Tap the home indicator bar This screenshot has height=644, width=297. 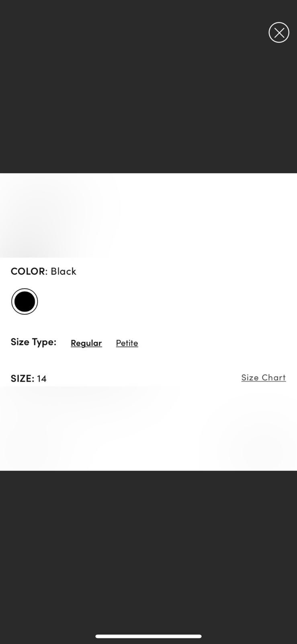coord(148,636)
